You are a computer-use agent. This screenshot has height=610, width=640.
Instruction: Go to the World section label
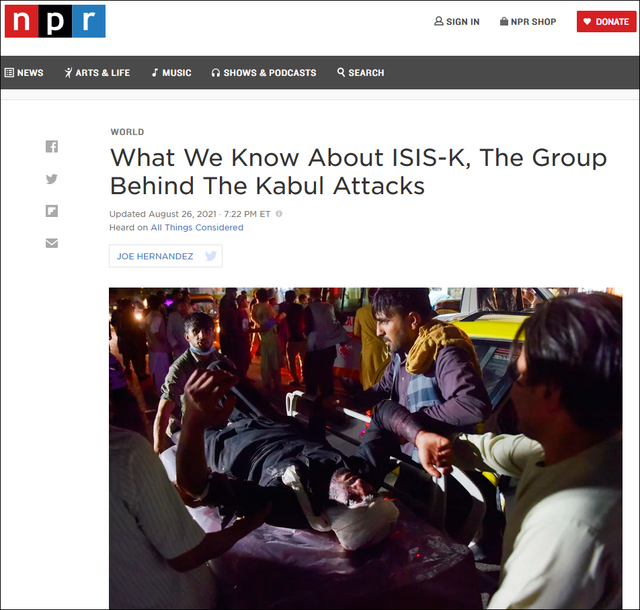[x=127, y=132]
